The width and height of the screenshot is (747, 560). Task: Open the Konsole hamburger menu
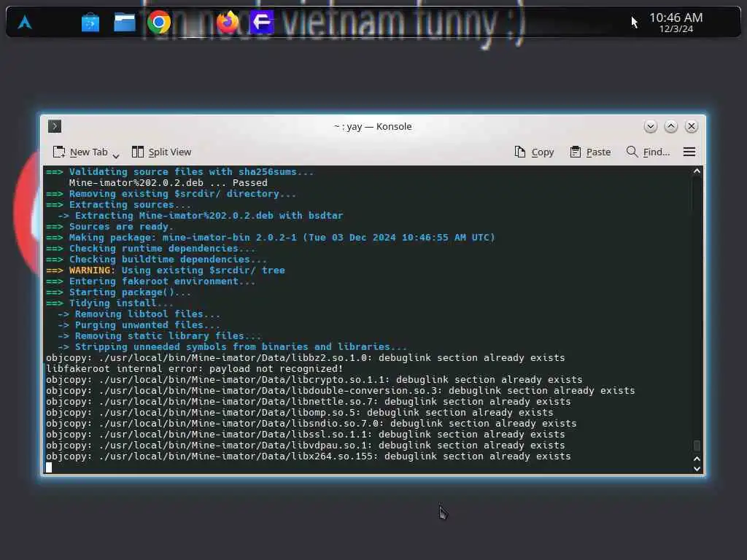click(x=689, y=152)
